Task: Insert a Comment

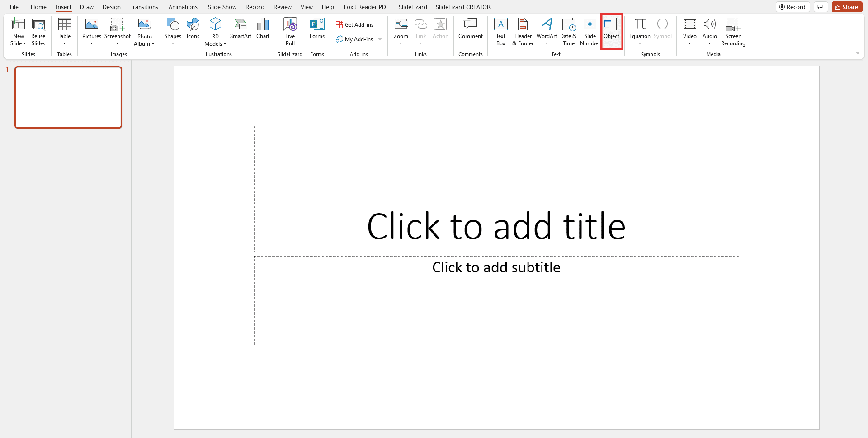Action: tap(470, 31)
